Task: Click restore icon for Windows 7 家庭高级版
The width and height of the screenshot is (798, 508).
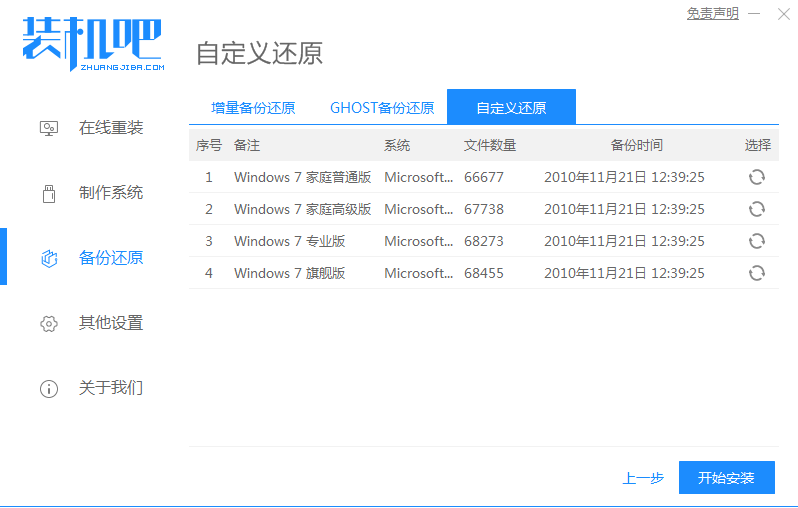Action: [x=757, y=209]
